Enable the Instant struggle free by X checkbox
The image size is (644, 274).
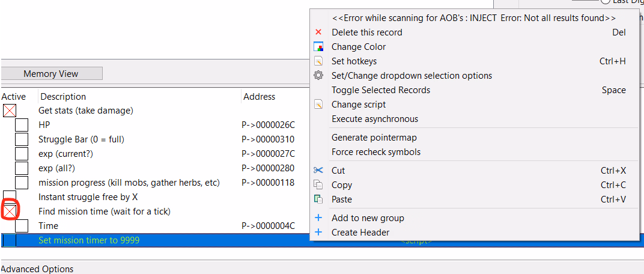click(10, 196)
